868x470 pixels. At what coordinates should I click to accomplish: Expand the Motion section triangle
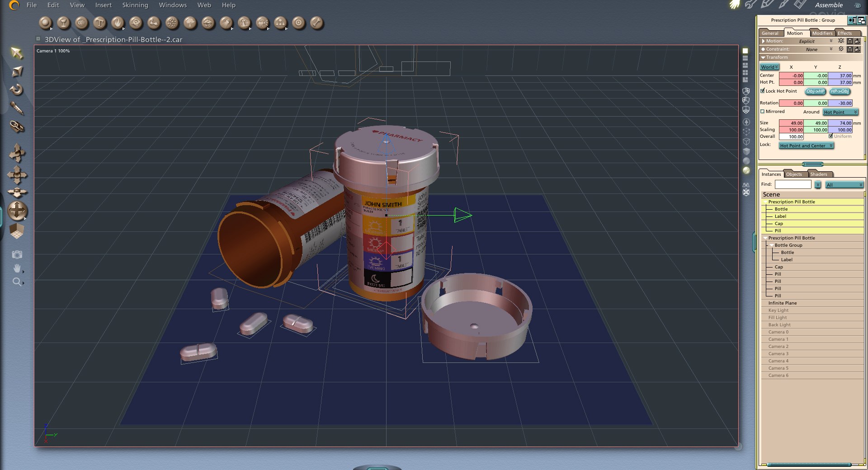[763, 41]
